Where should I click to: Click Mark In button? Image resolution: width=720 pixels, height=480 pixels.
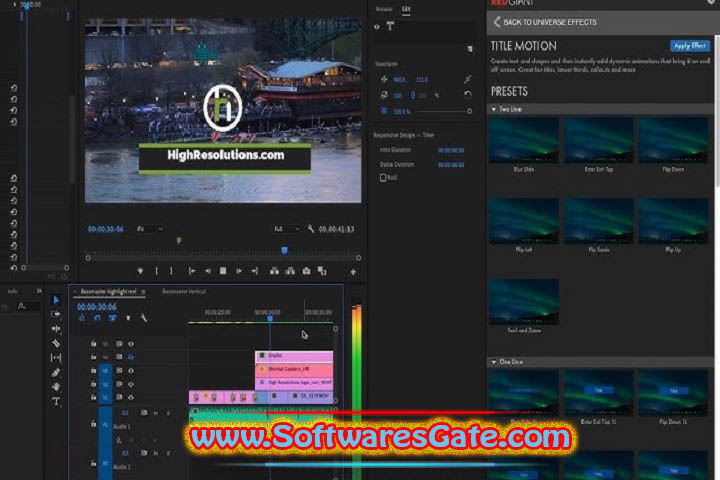(157, 271)
